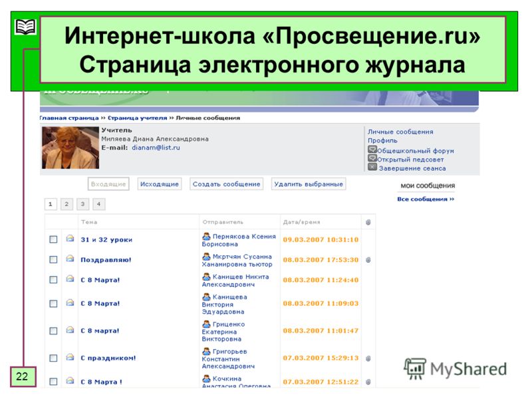Tick checkbox for Кочкина's С 8 Марта ! message
The height and width of the screenshot is (399, 532).
pos(53,382)
